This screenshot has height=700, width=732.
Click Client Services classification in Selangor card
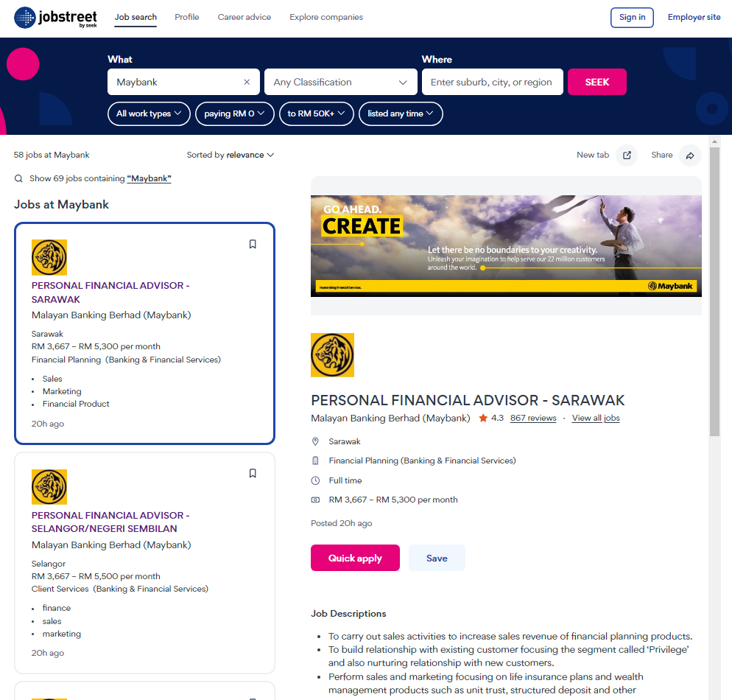click(120, 589)
